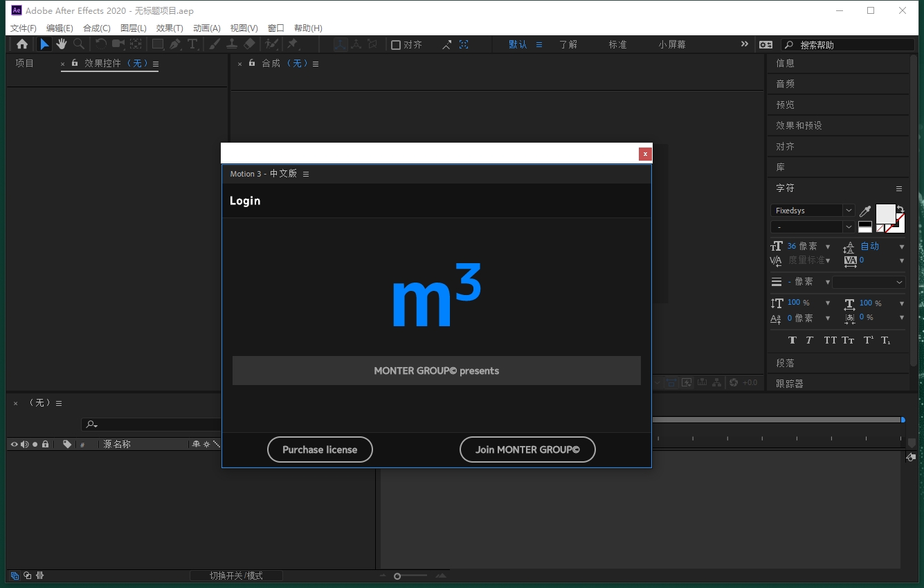The image size is (924, 588).
Task: Swap fill and stroke colors arrow
Action: click(x=900, y=208)
